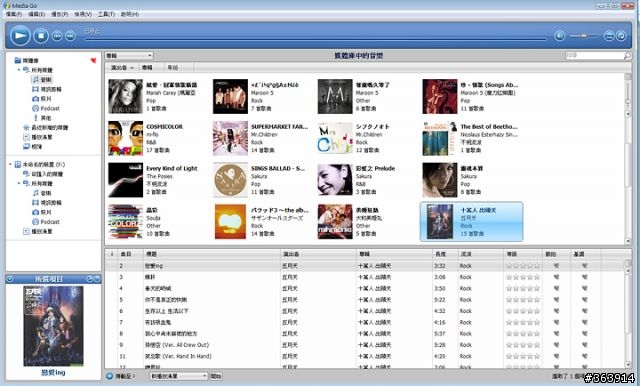Open Podcast under the library
Image resolution: width=640 pixels, height=386 pixels.
46,109
